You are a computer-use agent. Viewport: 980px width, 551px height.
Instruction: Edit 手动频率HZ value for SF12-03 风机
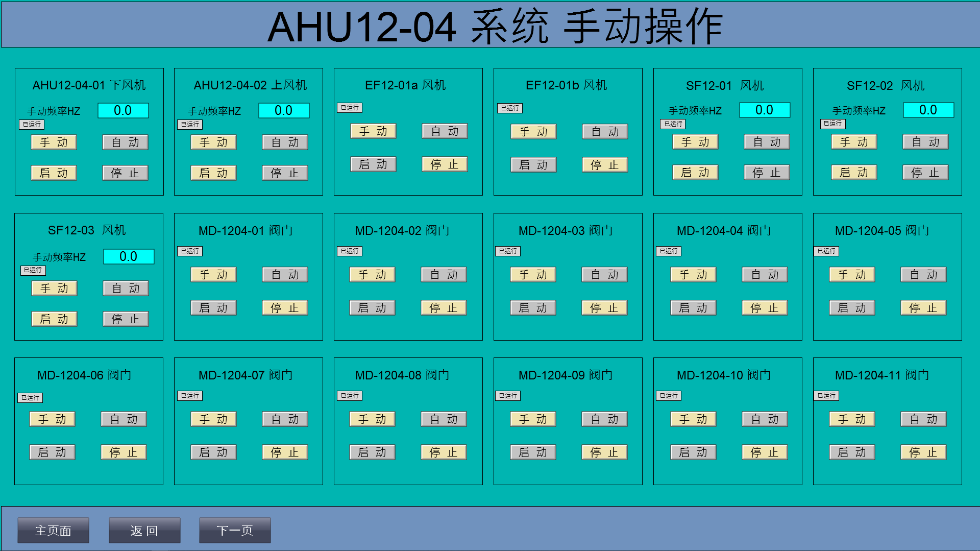pyautogui.click(x=128, y=256)
